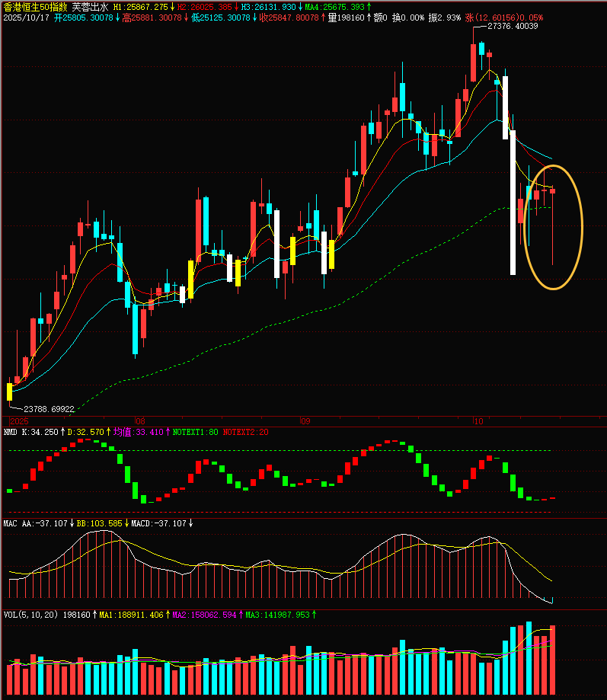Click the NMD indicator panel label
Screen dimensions: 607x700
10,432
